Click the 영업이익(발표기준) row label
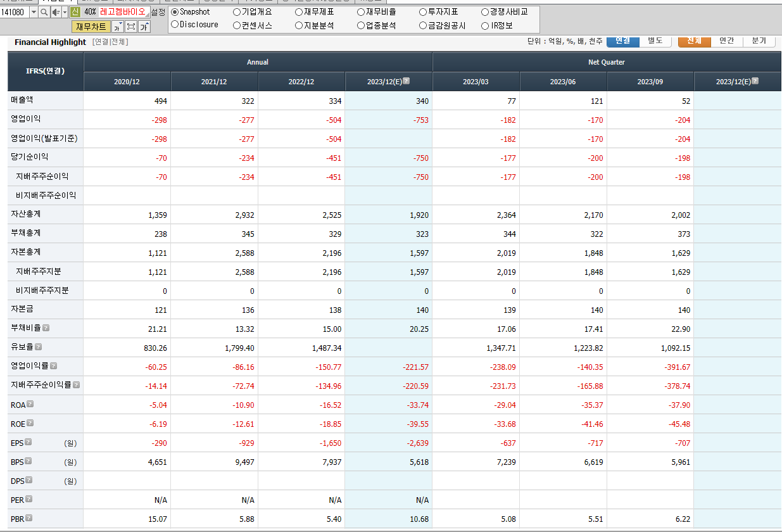The width and height of the screenshot is (782, 532). pyautogui.click(x=44, y=138)
